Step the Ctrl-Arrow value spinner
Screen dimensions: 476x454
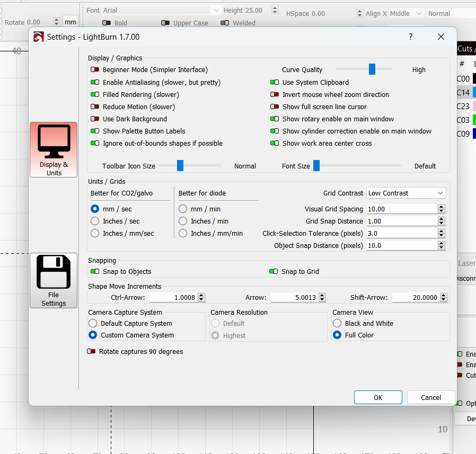(x=201, y=297)
